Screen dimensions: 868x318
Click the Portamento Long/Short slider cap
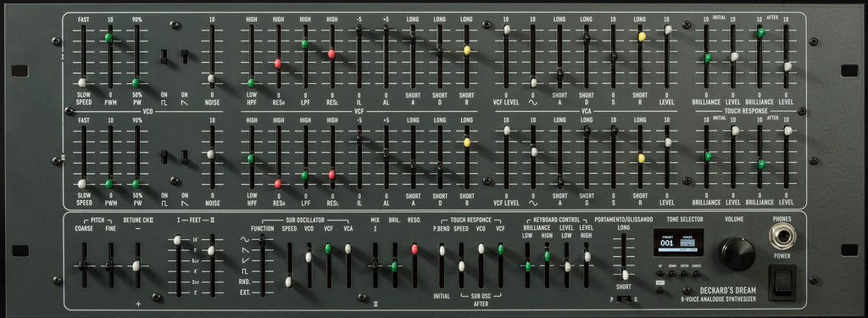pyautogui.click(x=625, y=274)
